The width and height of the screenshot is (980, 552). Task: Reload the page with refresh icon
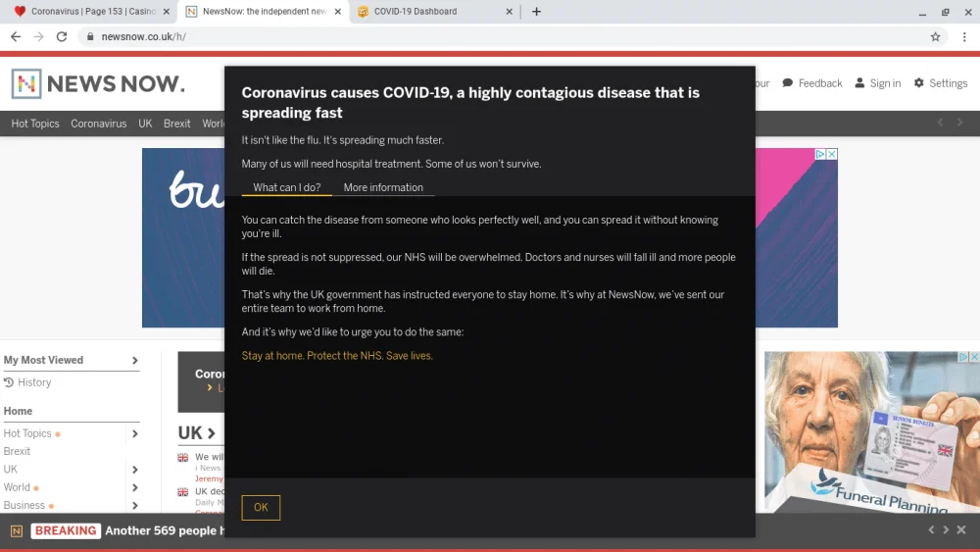(61, 37)
